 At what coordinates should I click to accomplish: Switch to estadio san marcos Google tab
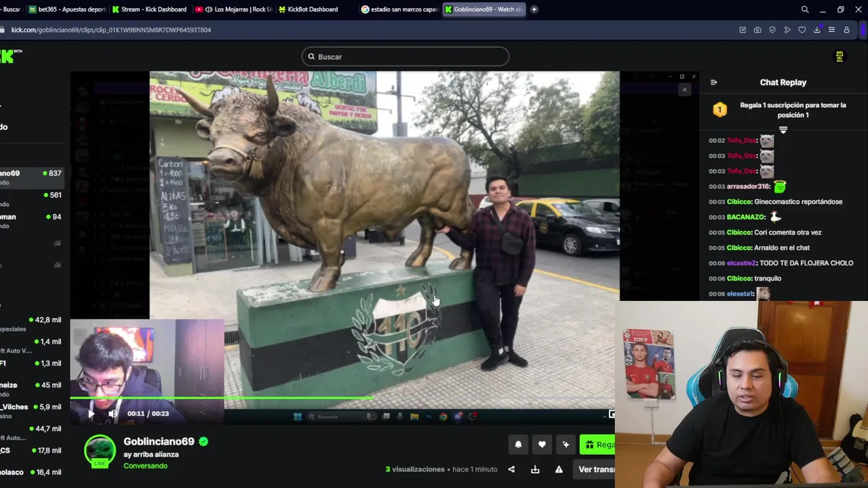(x=399, y=9)
